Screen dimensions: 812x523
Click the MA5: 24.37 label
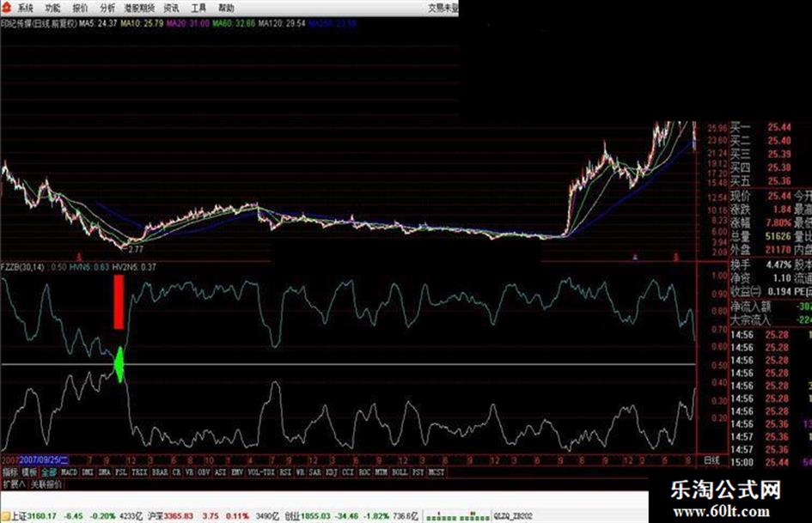click(98, 23)
